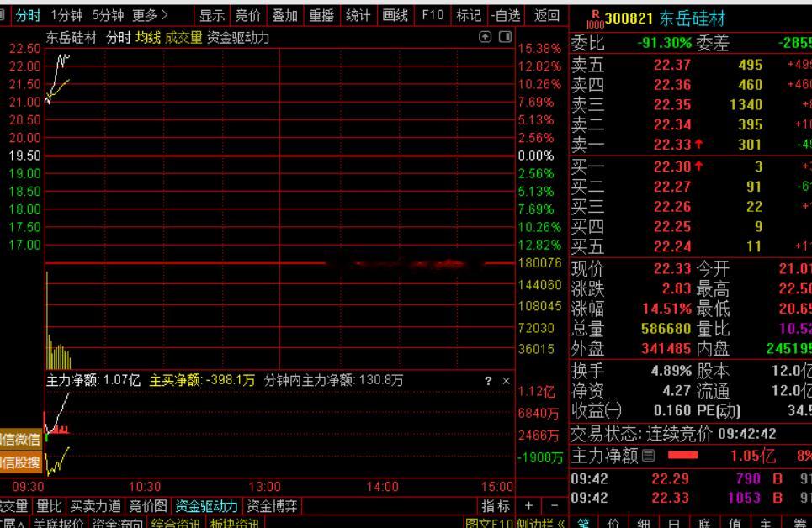Open help for the 主力净额 indicator
This screenshot has height=528, width=812.
488,381
